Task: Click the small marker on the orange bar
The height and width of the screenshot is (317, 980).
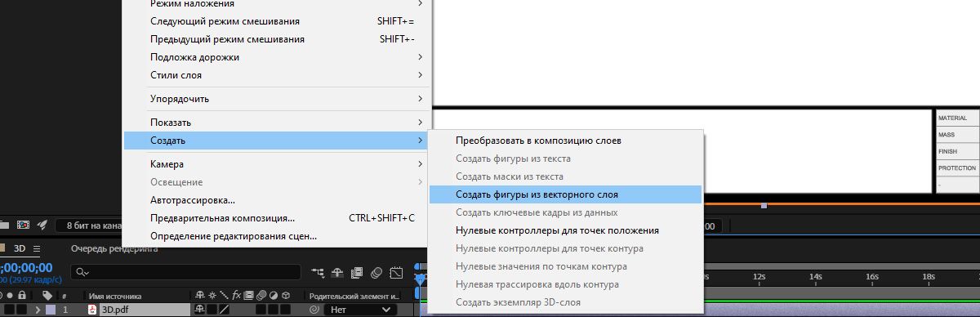Action: click(764, 206)
